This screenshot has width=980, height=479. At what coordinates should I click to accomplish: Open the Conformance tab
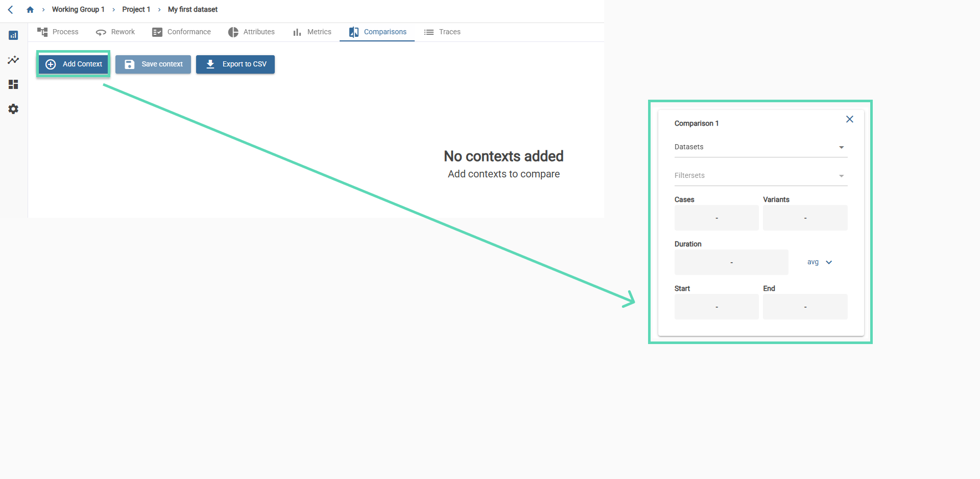(182, 32)
